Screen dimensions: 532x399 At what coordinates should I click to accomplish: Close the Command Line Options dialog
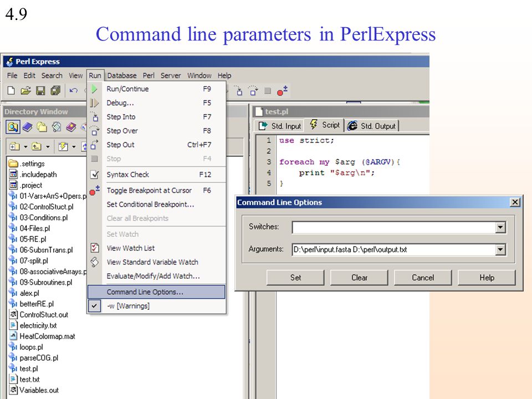click(x=515, y=202)
